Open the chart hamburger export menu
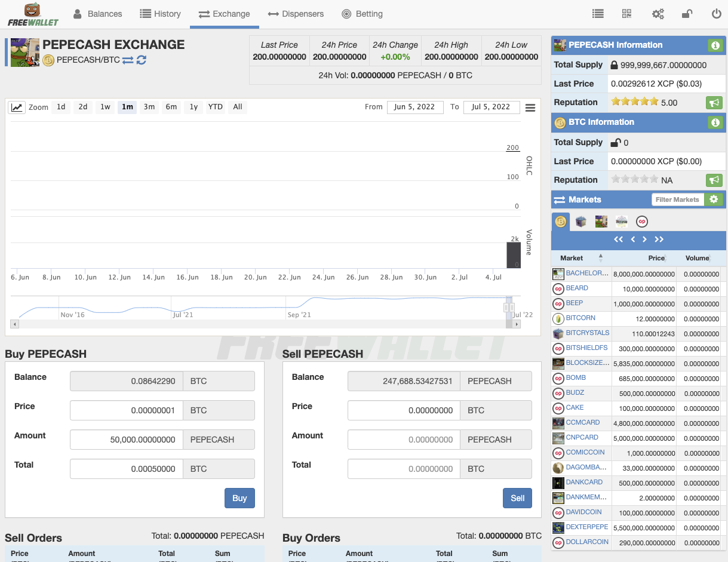This screenshot has height=562, width=728. [530, 108]
